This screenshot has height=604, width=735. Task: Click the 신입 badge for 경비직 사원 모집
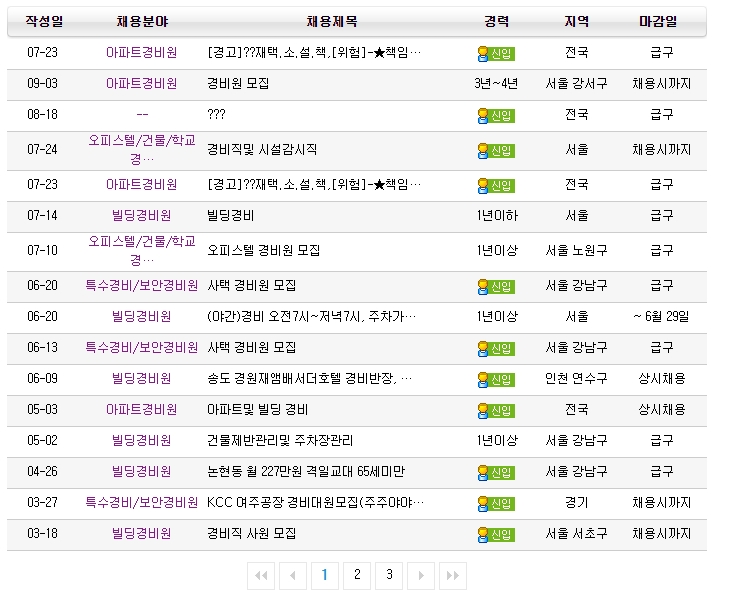click(496, 534)
